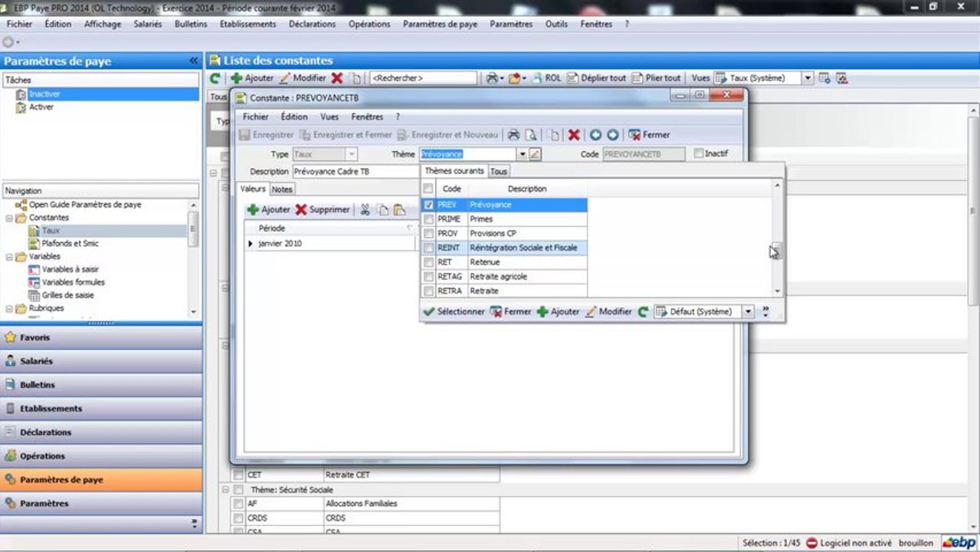980x552 pixels.
Task: Expand more options chevron in theme popup footer
Action: pyautogui.click(x=765, y=312)
